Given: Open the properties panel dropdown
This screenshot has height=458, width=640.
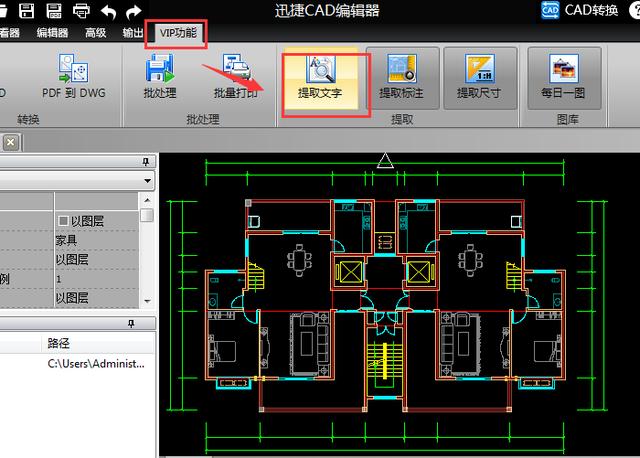Looking at the screenshot, I should coord(147,180).
